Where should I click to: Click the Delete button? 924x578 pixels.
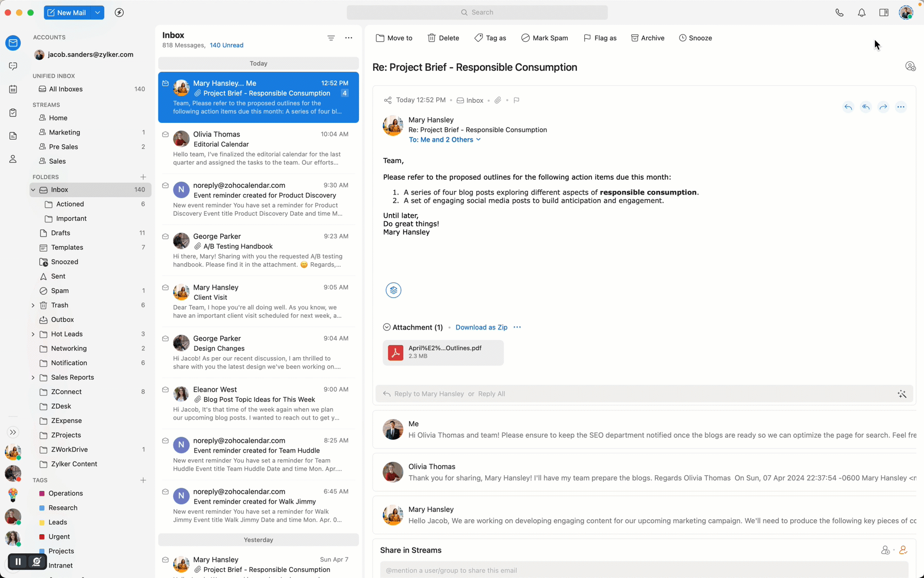tap(443, 38)
